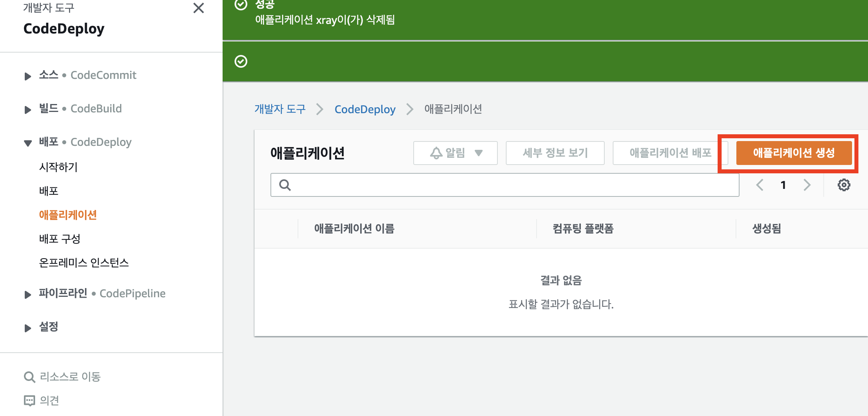Image resolution: width=868 pixels, height=416 pixels.
Task: Click the CodeDeploy sidebar title
Action: coord(64,29)
